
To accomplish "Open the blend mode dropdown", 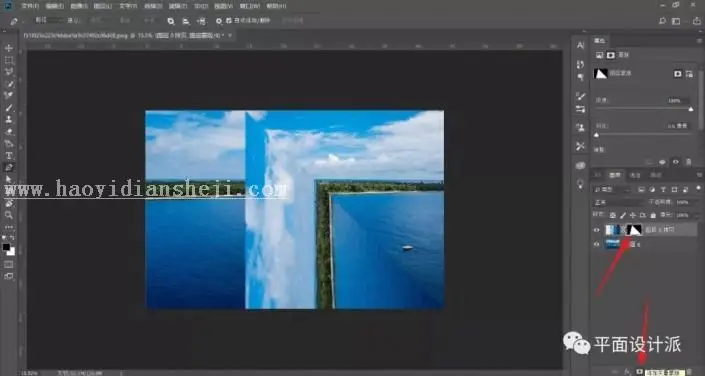I will (619, 202).
